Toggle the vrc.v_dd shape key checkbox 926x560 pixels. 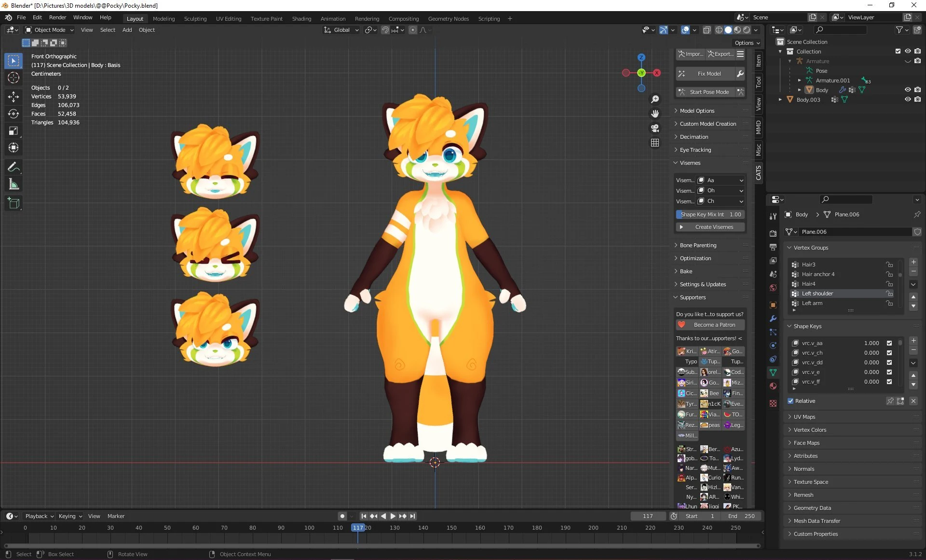pos(889,362)
